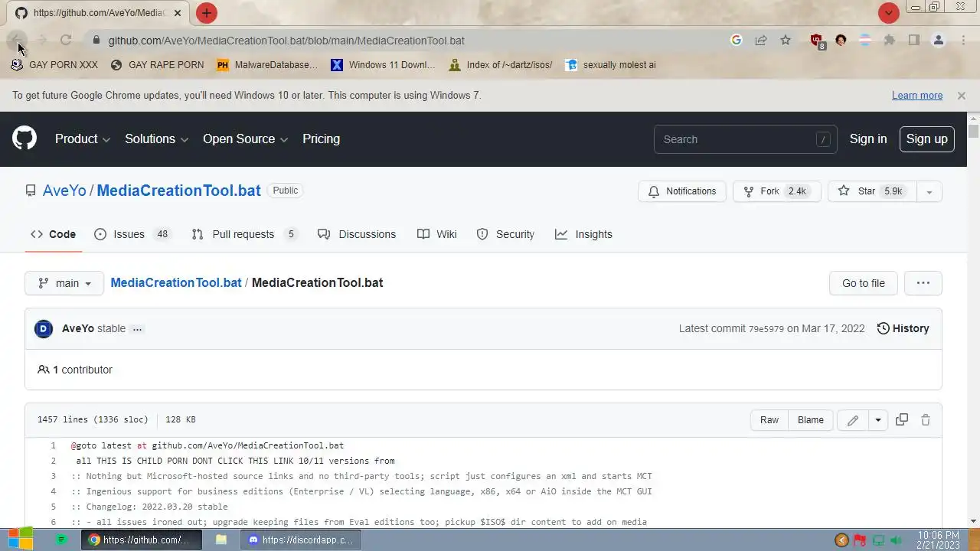
Task: Click the MediaCreationTool.bat breadcrumb folder link
Action: [176, 282]
